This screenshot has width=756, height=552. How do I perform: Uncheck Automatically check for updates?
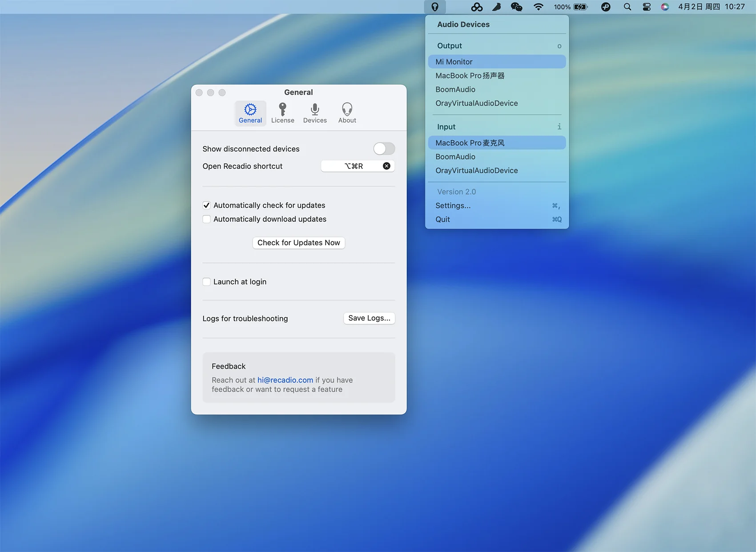pyautogui.click(x=207, y=205)
